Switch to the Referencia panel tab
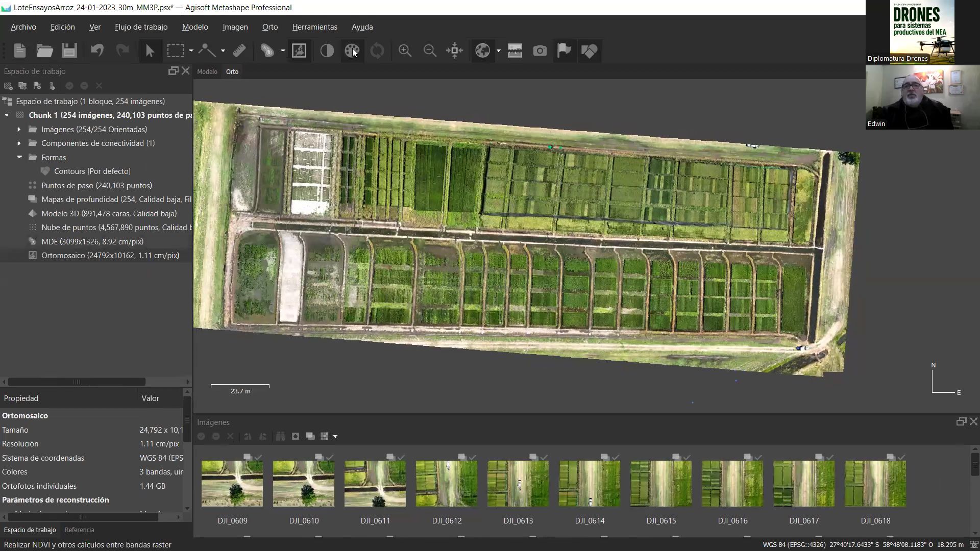The height and width of the screenshot is (551, 980). [x=79, y=530]
